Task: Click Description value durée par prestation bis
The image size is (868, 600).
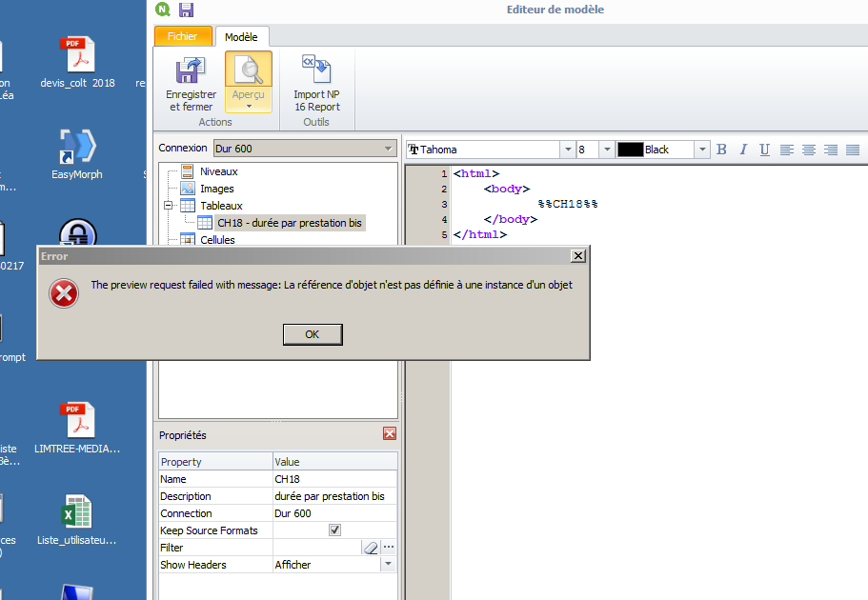Action: [335, 496]
